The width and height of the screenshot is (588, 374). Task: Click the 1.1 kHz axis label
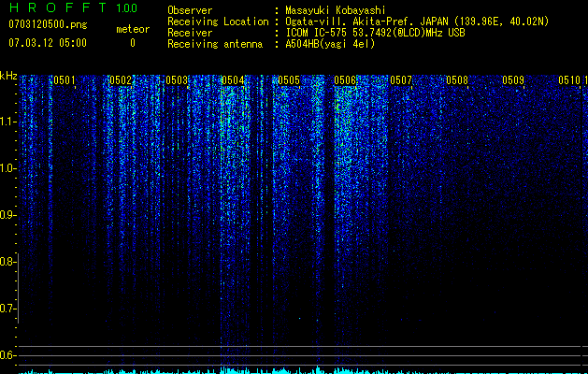(7, 122)
